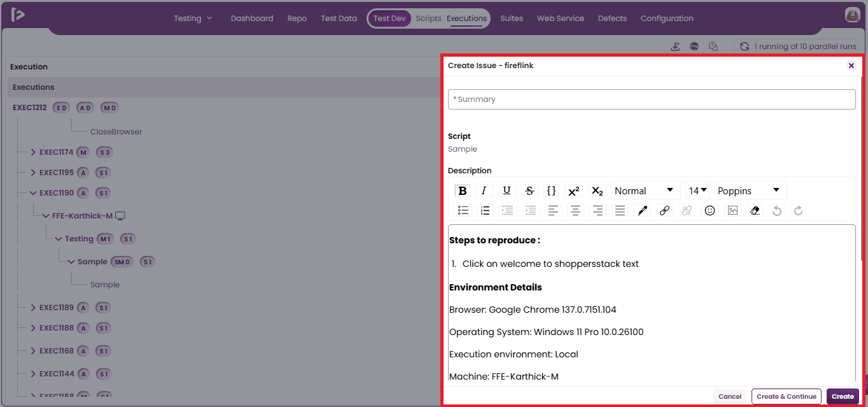The height and width of the screenshot is (407, 868).
Task: Insert a hyperlink using link icon
Action: (664, 210)
